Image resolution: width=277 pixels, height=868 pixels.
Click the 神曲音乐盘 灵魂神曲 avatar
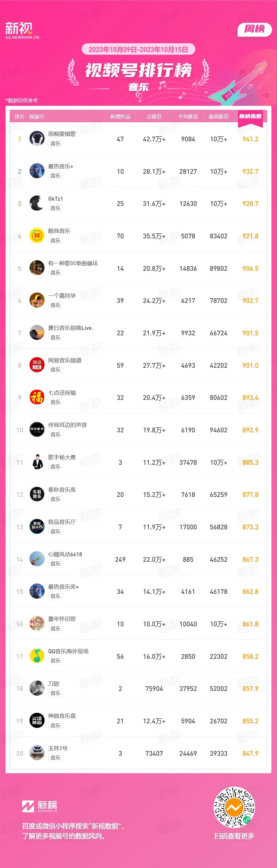coord(37,721)
